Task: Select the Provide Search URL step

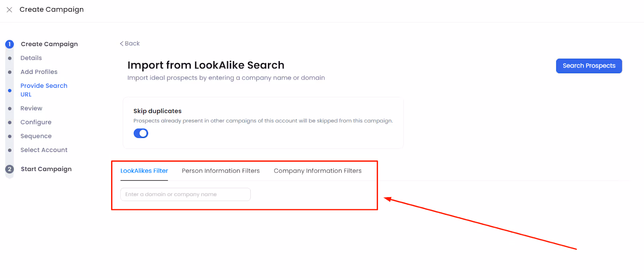Action: click(43, 90)
